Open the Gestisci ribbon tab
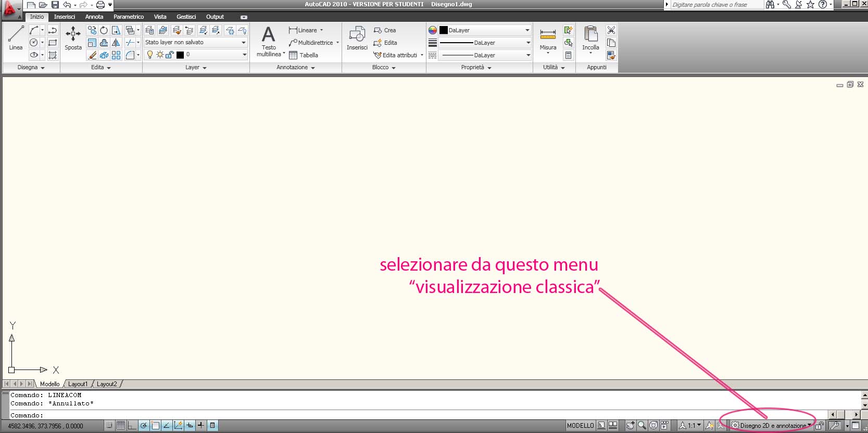The width and height of the screenshot is (868, 433). (x=186, y=17)
